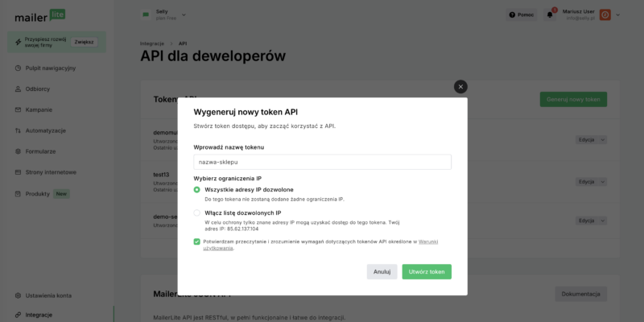Viewport: 644px width, 322px height.
Task: Click the Automatyzacje arrows icon
Action: click(x=18, y=130)
